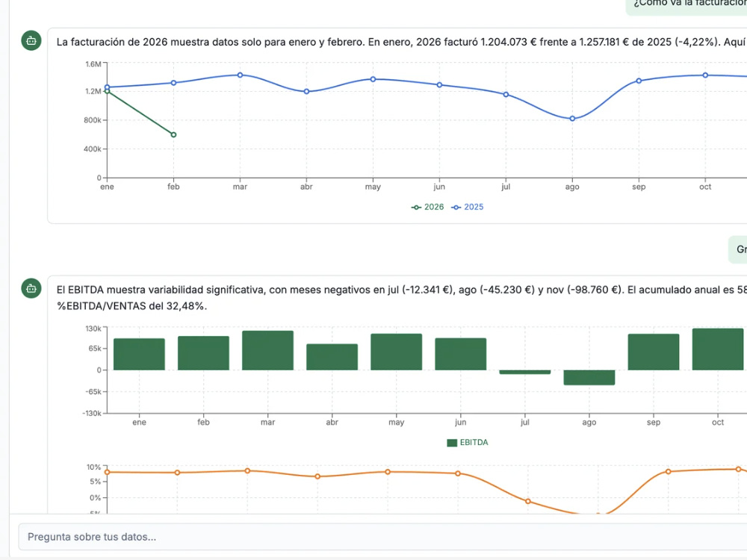Toggle the 2025 series in the legend
This screenshot has width=747, height=560.
(x=468, y=207)
